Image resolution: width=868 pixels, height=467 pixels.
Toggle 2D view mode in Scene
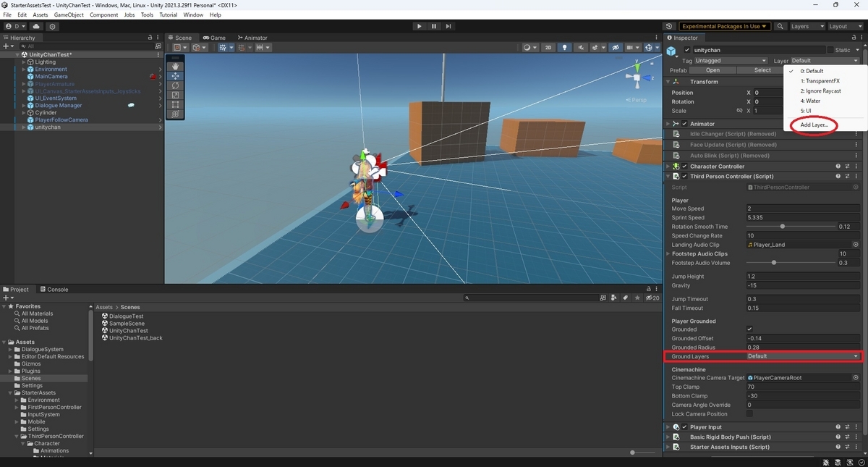pos(548,48)
